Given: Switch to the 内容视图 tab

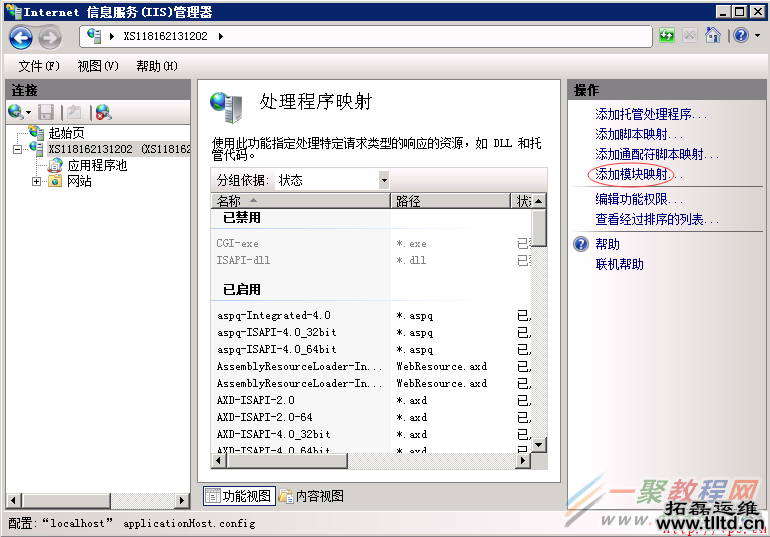Looking at the screenshot, I should tap(311, 496).
